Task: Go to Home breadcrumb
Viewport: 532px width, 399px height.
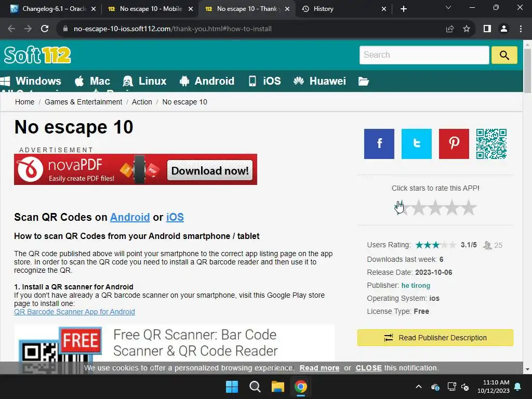Action: pos(24,102)
